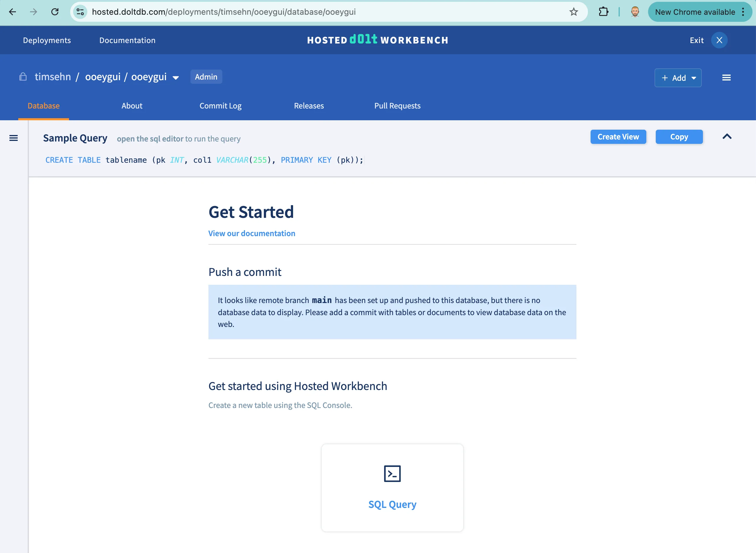
Task: Copy the sample query
Action: (679, 136)
